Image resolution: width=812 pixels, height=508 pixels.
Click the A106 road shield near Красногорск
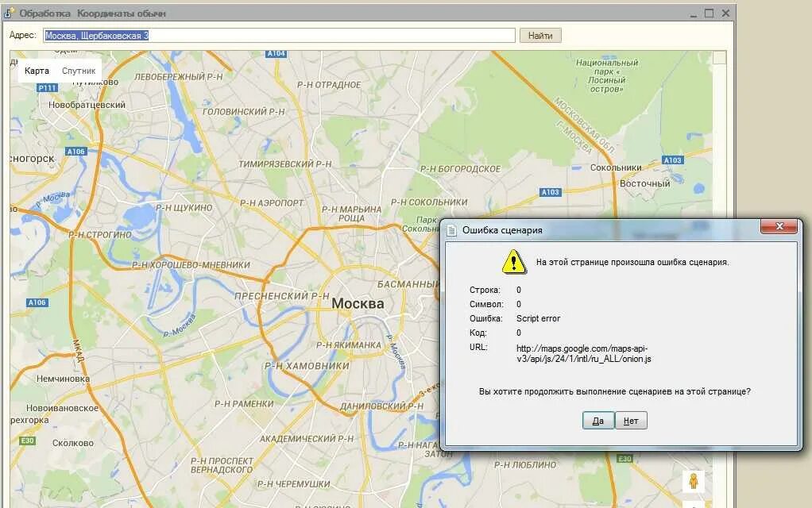[75, 152]
